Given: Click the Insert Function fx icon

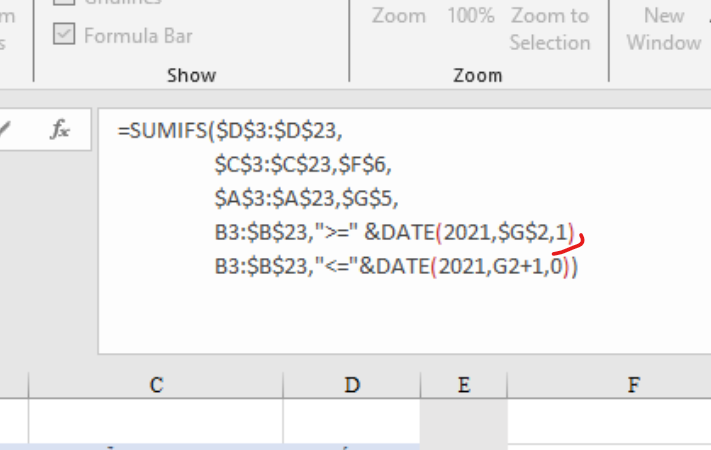Looking at the screenshot, I should click(x=60, y=129).
